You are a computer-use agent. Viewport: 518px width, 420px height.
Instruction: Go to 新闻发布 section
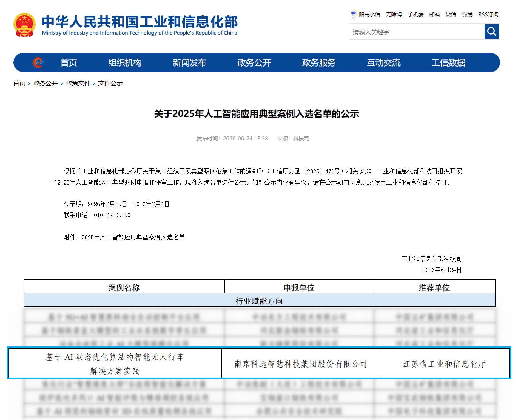[x=189, y=63]
